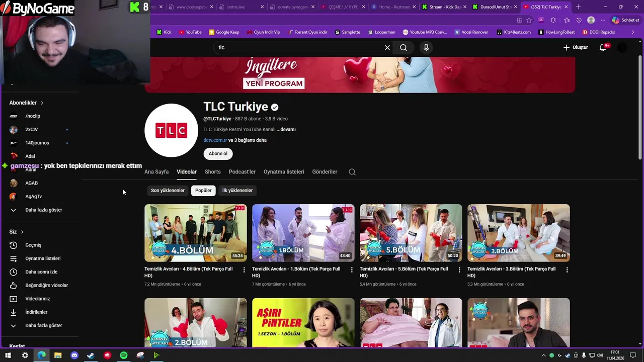Open the tlctv.com.tr link
Viewport: 644px width, 362px height.
(x=215, y=140)
